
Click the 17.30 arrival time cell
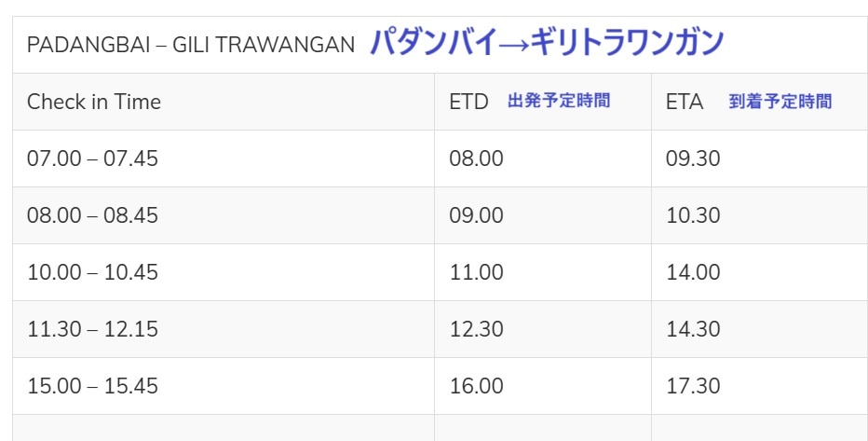pyautogui.click(x=693, y=386)
